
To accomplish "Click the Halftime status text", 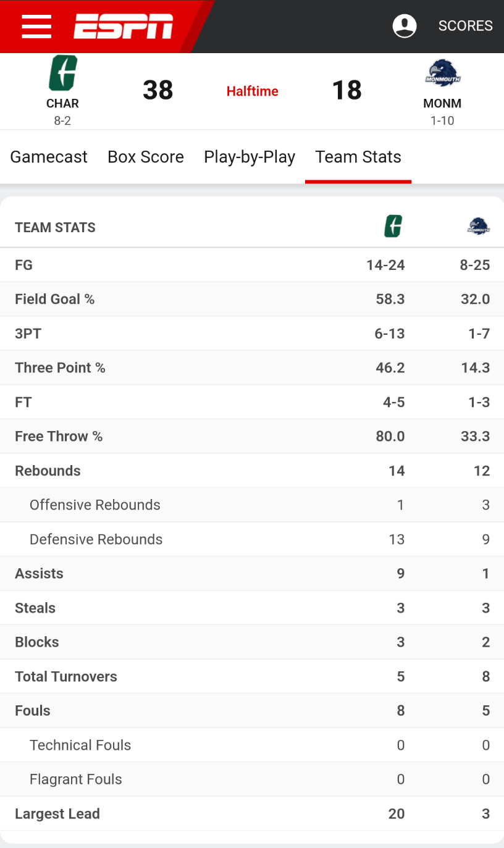I will click(x=252, y=91).
